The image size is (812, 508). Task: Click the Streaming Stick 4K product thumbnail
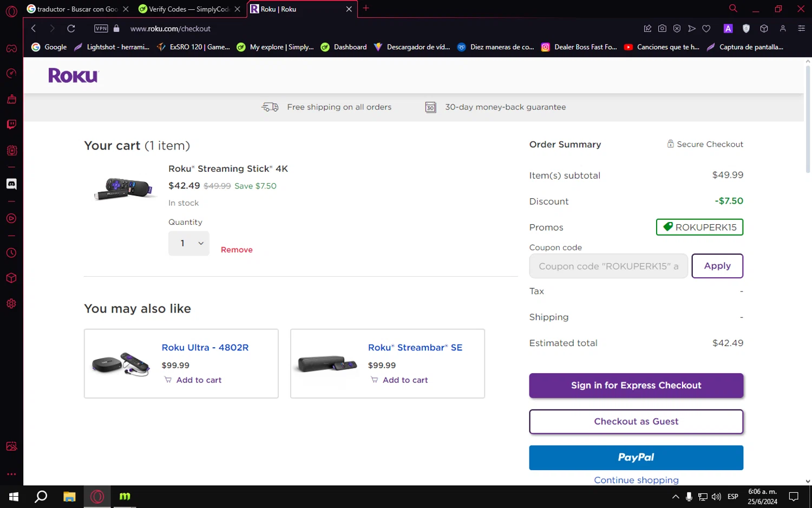click(x=124, y=188)
